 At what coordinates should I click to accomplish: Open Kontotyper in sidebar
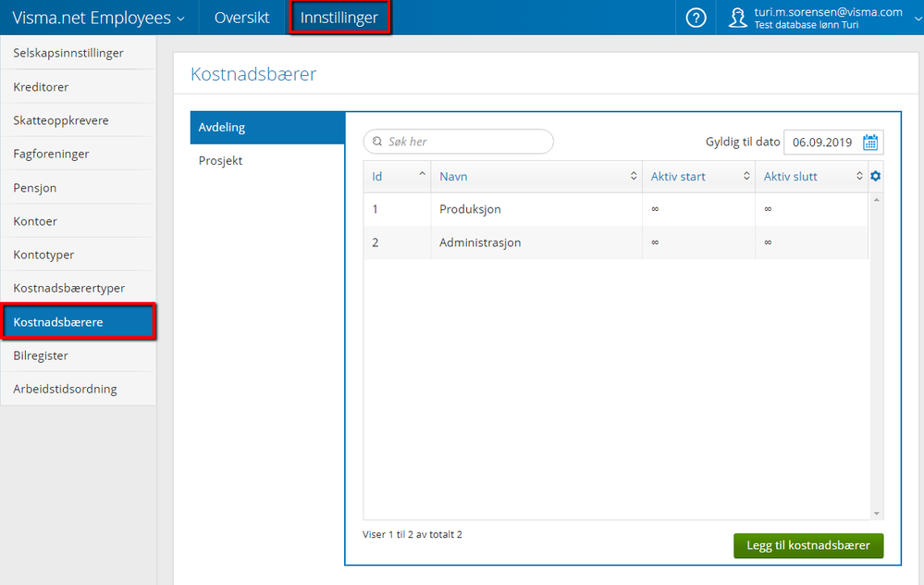click(79, 255)
